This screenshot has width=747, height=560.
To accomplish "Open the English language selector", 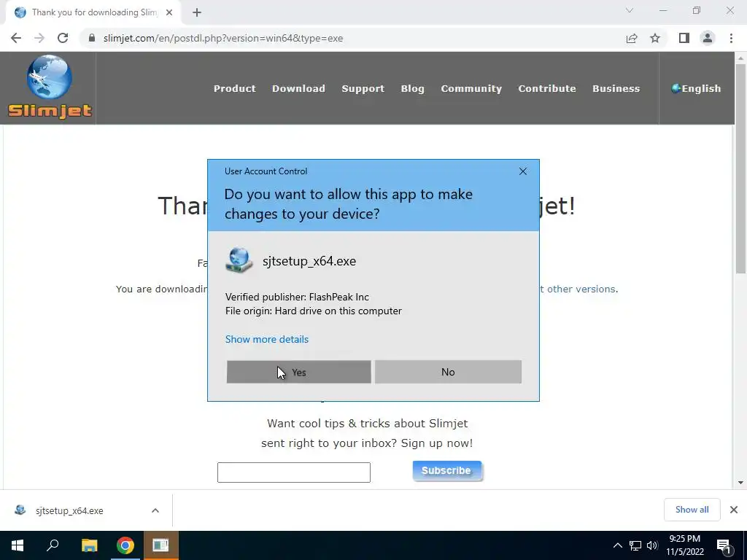I will [x=696, y=88].
